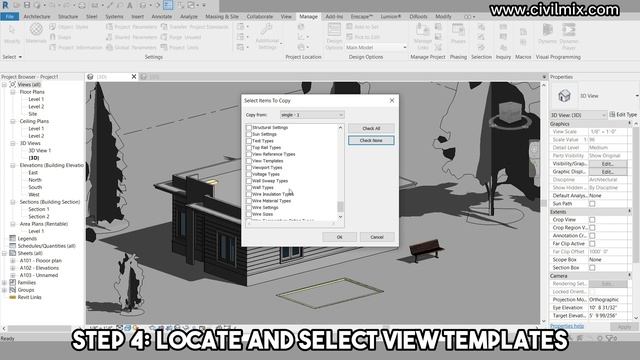Open the A101 - Flooor plan sheet
This screenshot has width=640, height=360.
41,260
